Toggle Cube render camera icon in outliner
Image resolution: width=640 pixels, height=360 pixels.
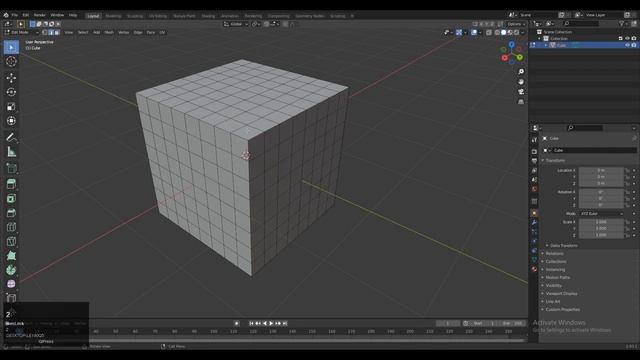[x=634, y=45]
